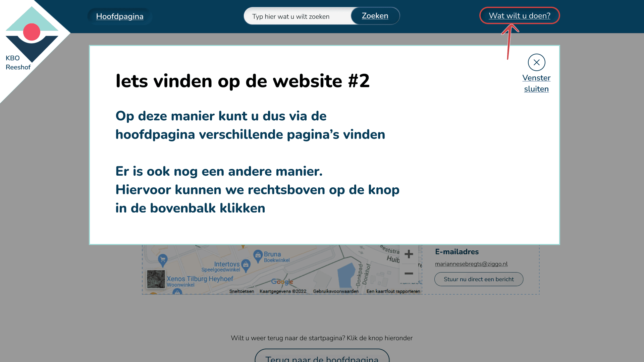Open the Gebruiksvoorwaarden map link

pyautogui.click(x=336, y=291)
